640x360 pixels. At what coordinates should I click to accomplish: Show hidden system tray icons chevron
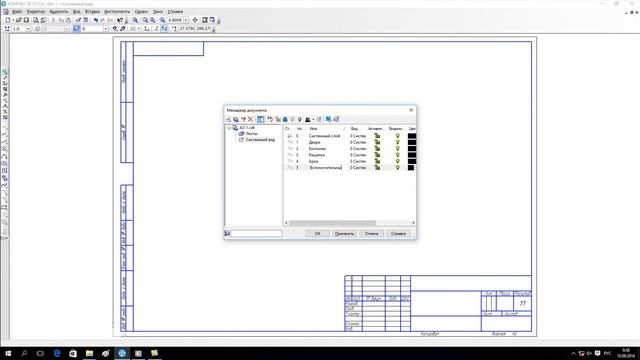(x=573, y=353)
